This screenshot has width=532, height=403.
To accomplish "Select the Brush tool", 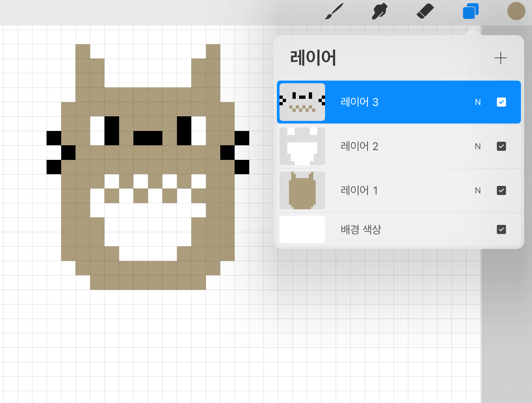I will [x=334, y=11].
